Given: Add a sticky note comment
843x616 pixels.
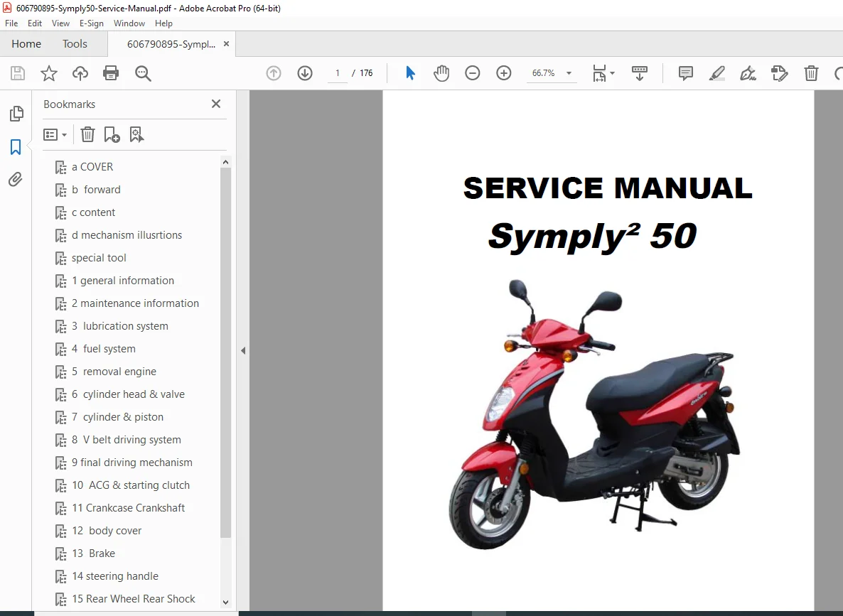Looking at the screenshot, I should point(685,73).
